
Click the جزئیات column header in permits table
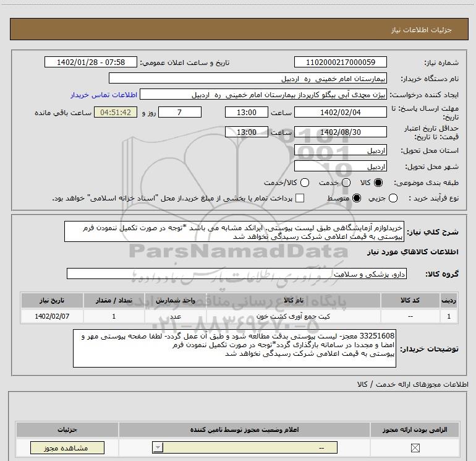tap(67, 429)
